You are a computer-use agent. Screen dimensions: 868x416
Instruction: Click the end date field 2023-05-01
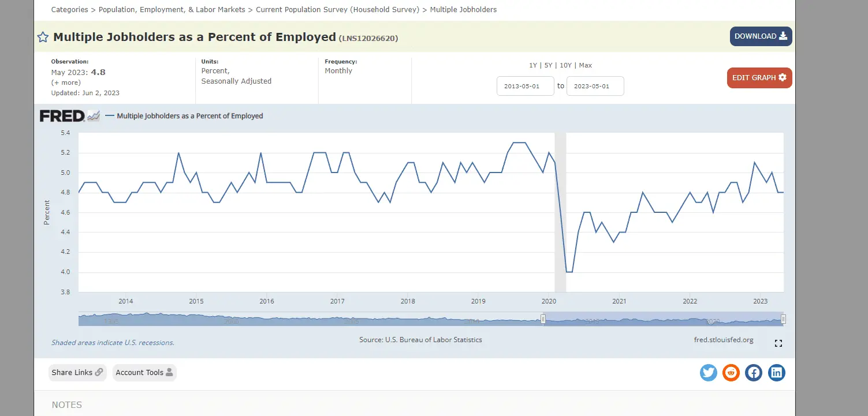pyautogui.click(x=595, y=86)
